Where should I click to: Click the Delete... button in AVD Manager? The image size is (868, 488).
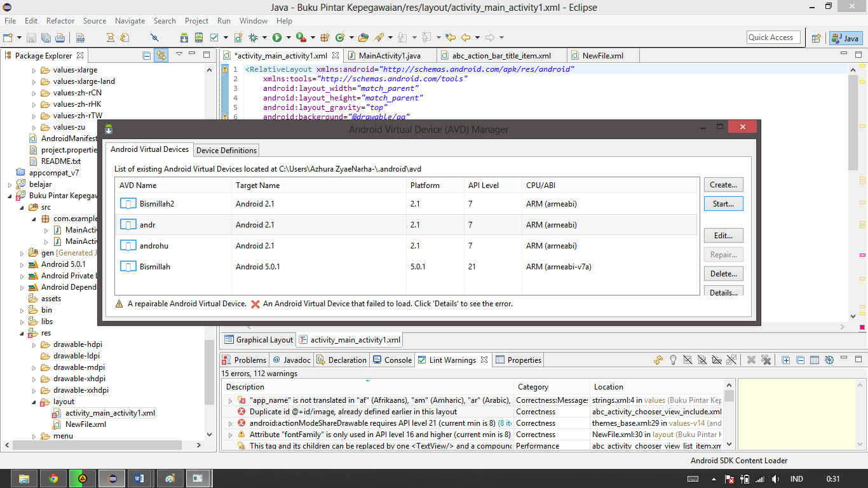[x=723, y=274]
